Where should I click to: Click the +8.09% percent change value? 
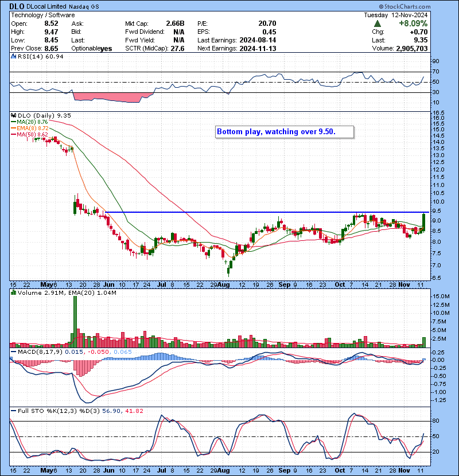pyautogui.click(x=413, y=24)
